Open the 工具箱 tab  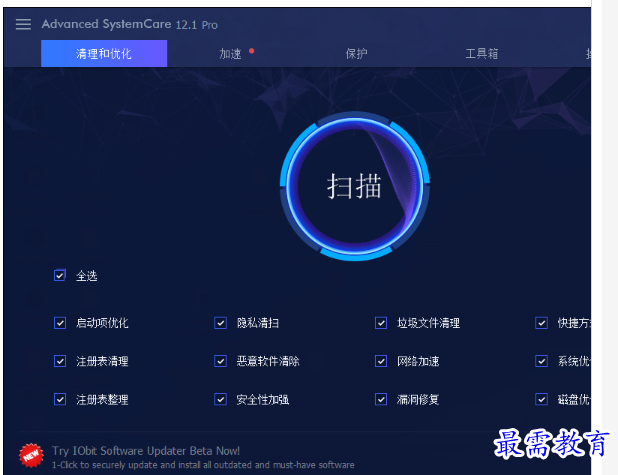pos(482,54)
